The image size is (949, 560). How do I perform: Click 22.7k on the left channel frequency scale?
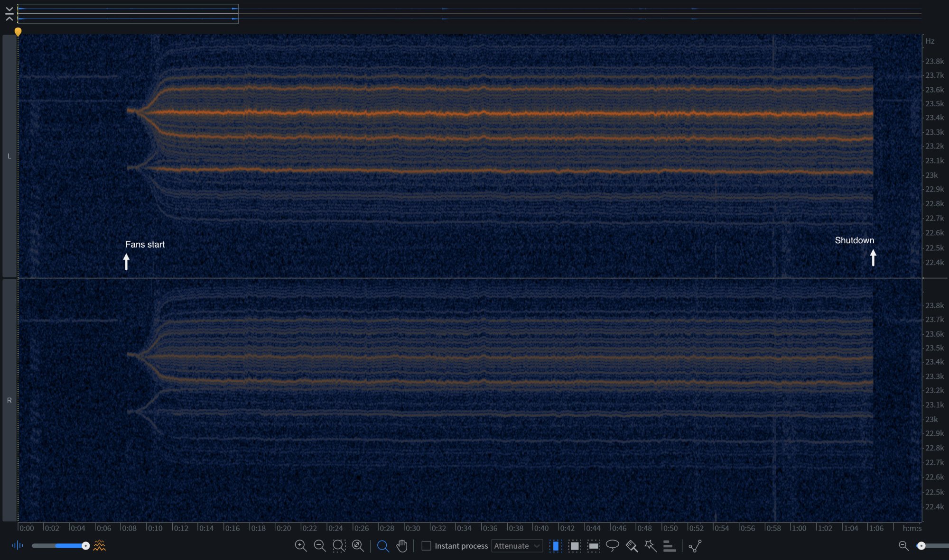(934, 218)
